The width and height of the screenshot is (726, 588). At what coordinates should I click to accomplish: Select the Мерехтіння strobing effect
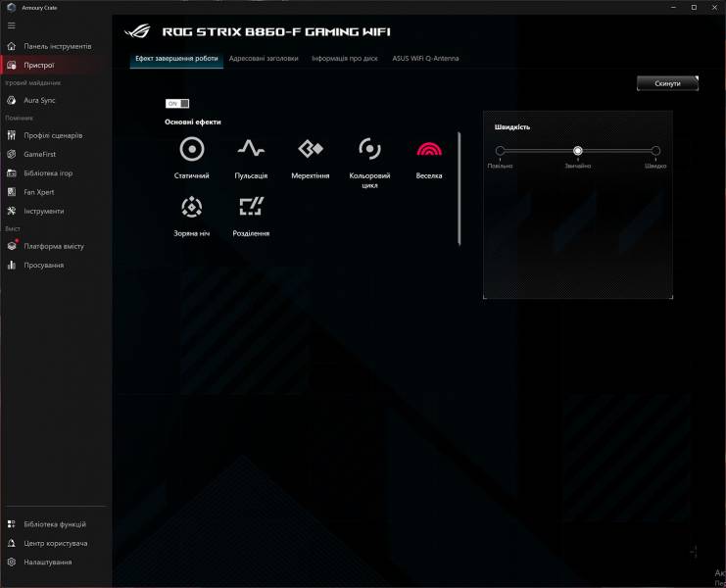click(311, 149)
